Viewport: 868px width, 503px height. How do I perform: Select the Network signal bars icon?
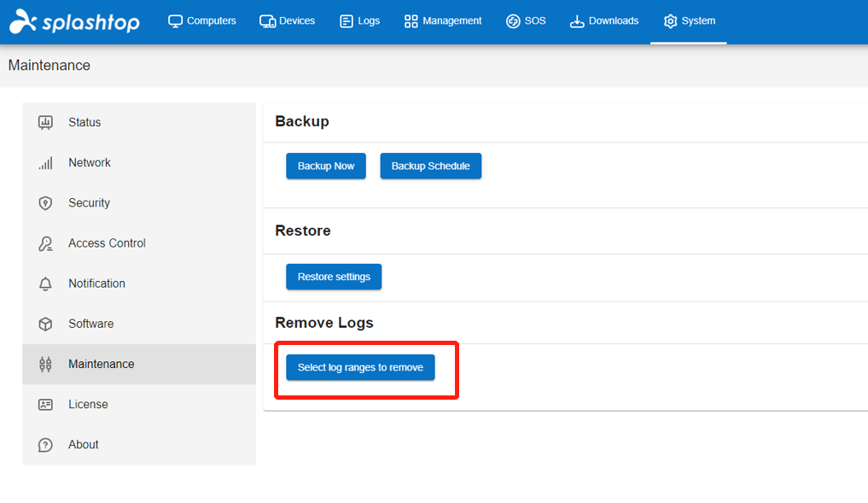(x=45, y=163)
